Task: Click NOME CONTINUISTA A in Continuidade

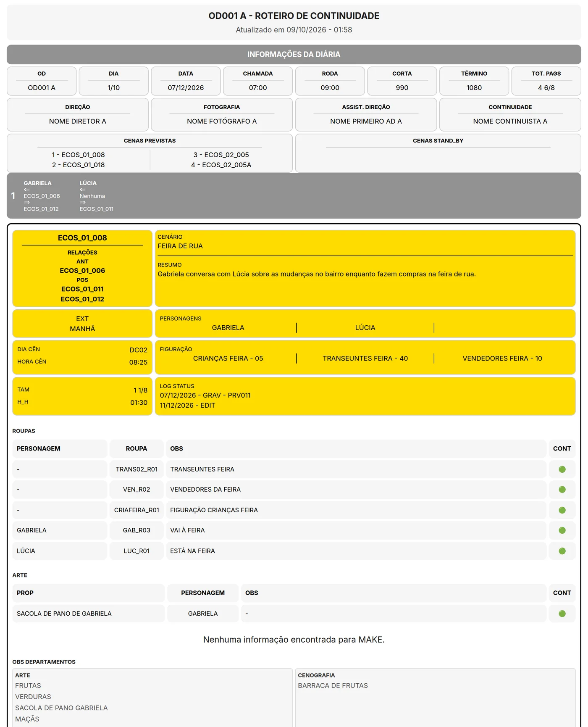Action: (510, 121)
